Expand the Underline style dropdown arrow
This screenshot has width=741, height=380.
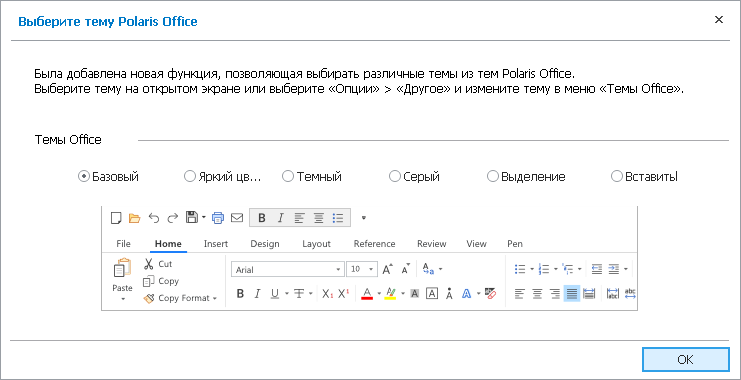pos(287,294)
